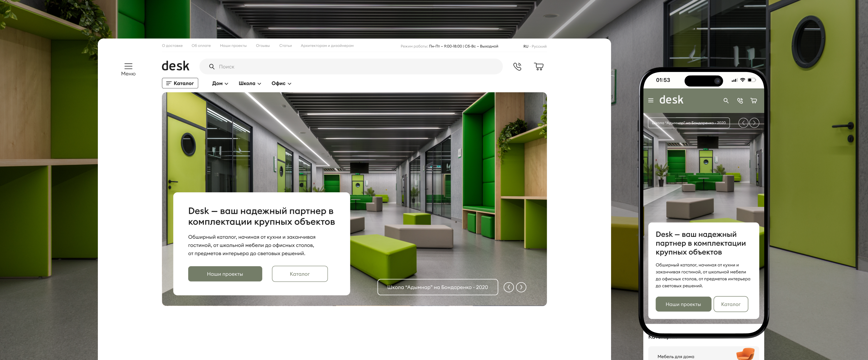Image resolution: width=868 pixels, height=360 pixels.
Task: Click the battery icon in phone status bar
Action: [x=752, y=80]
